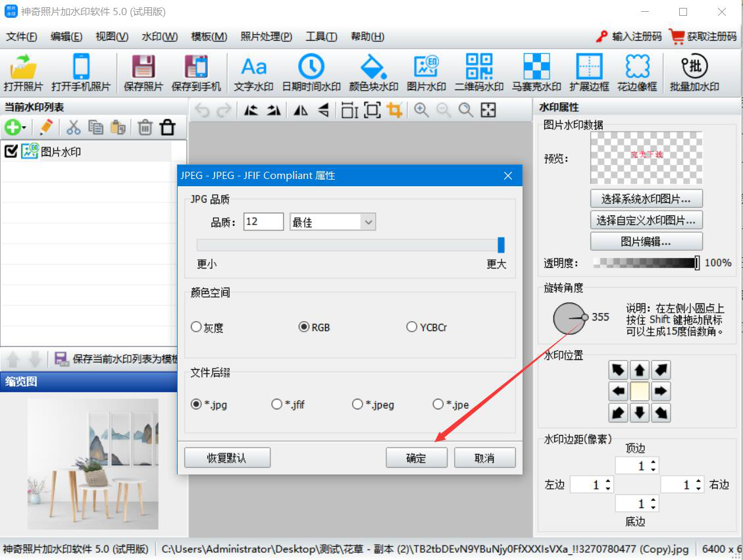The width and height of the screenshot is (743, 560).
Task: Copy the watermark with copy icon
Action: click(95, 127)
